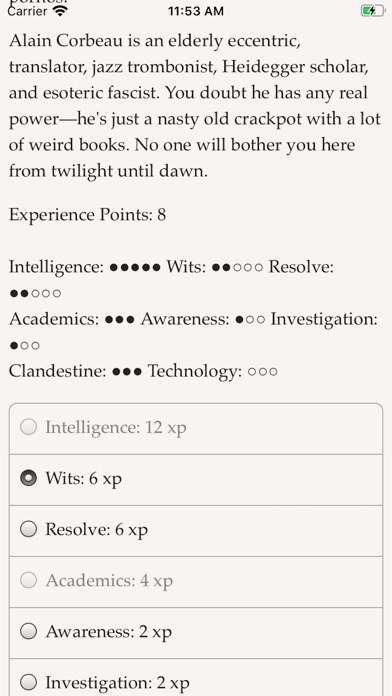Click the Wits rating dots

coord(238,268)
